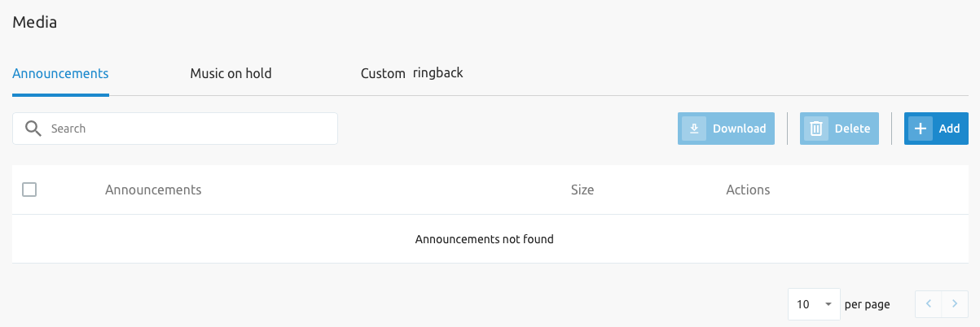Click the Size column header
980x327 pixels.
tap(582, 190)
